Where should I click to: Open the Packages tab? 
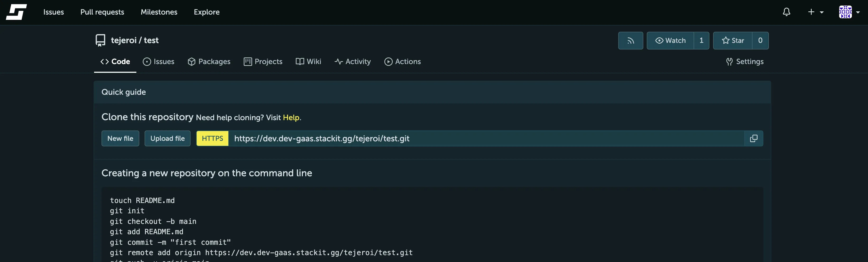click(209, 62)
